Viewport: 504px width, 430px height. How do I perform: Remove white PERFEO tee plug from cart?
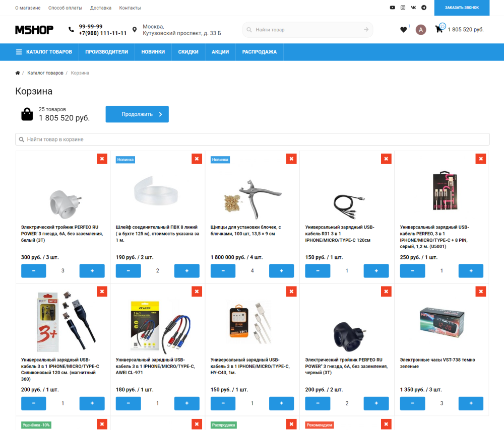pyautogui.click(x=102, y=159)
